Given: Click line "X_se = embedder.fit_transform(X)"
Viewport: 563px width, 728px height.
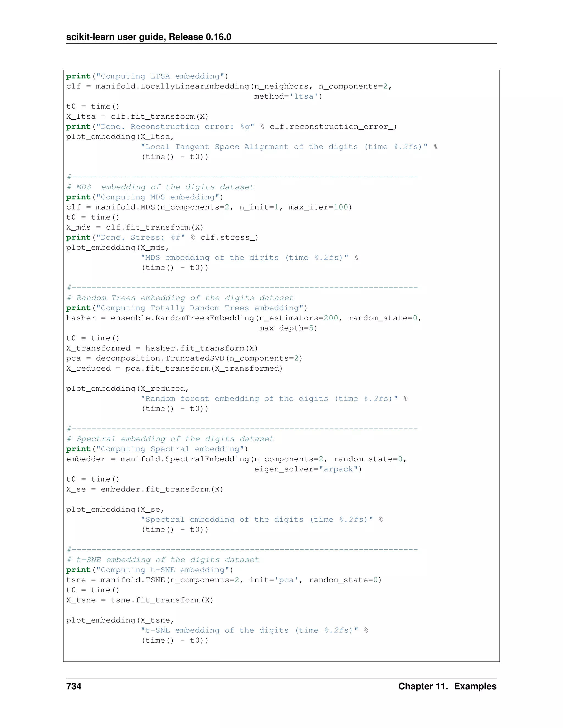Looking at the screenshot, I should click(144, 489).
